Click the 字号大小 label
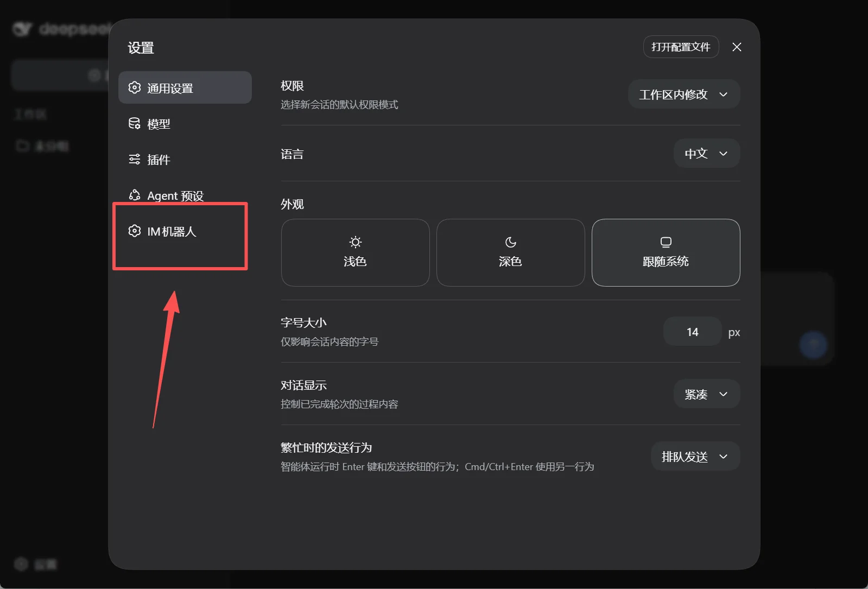Viewport: 868px width, 589px height. (x=303, y=322)
